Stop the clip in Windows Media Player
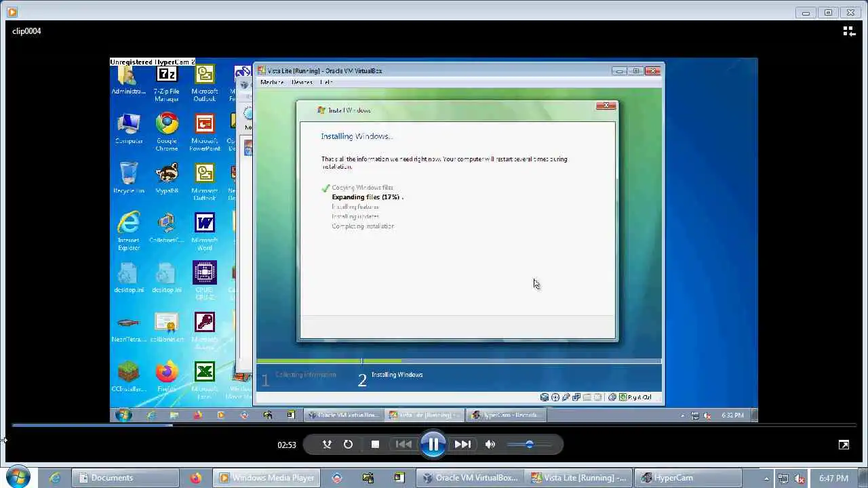Image resolution: width=868 pixels, height=488 pixels. [375, 445]
